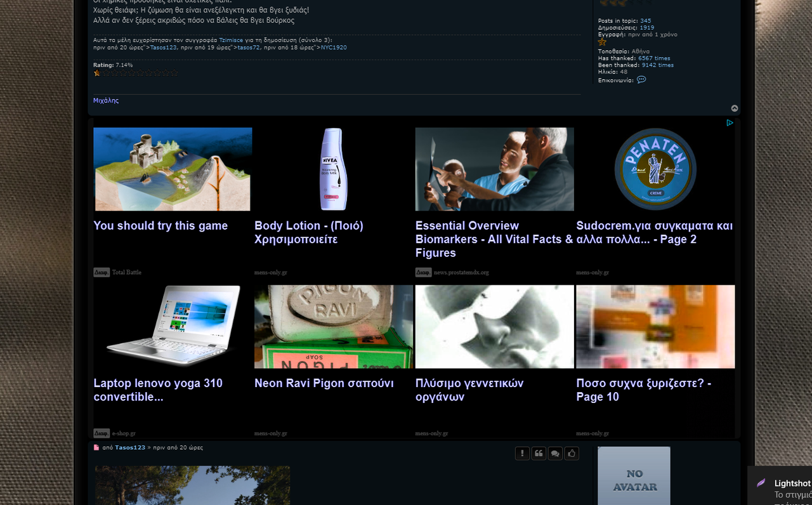This screenshot has height=505, width=812.
Task: Open 'Ποσο συχνα ξυριζεστε?' topic link
Action: 644,390
